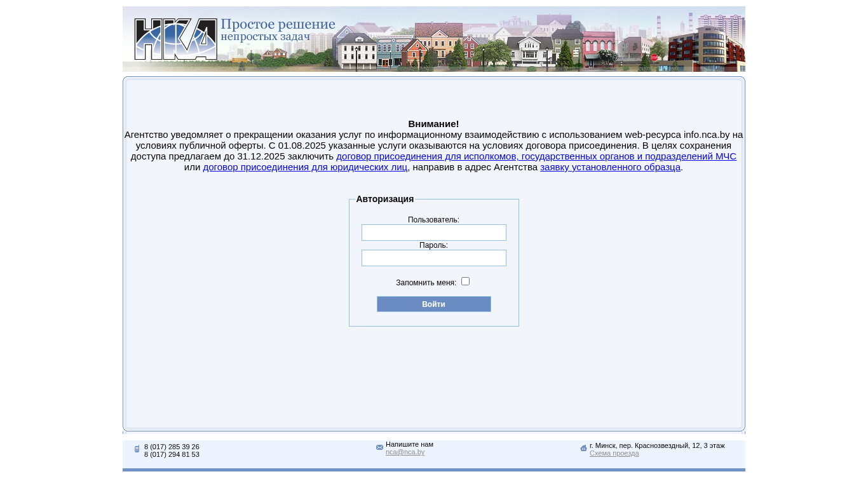Screen dimensions: 868x488
Task: Click the phone icon beside the phone numbers
Action: pyautogui.click(x=137, y=449)
